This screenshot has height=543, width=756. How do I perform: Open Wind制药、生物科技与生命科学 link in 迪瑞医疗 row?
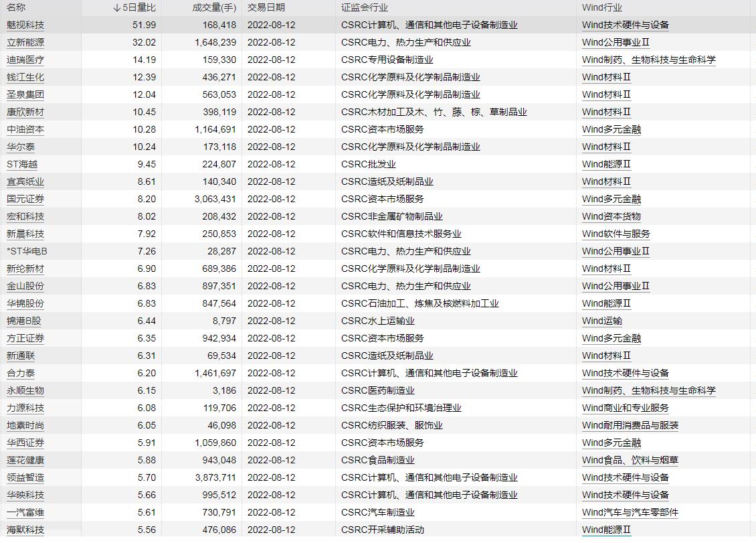[x=649, y=60]
